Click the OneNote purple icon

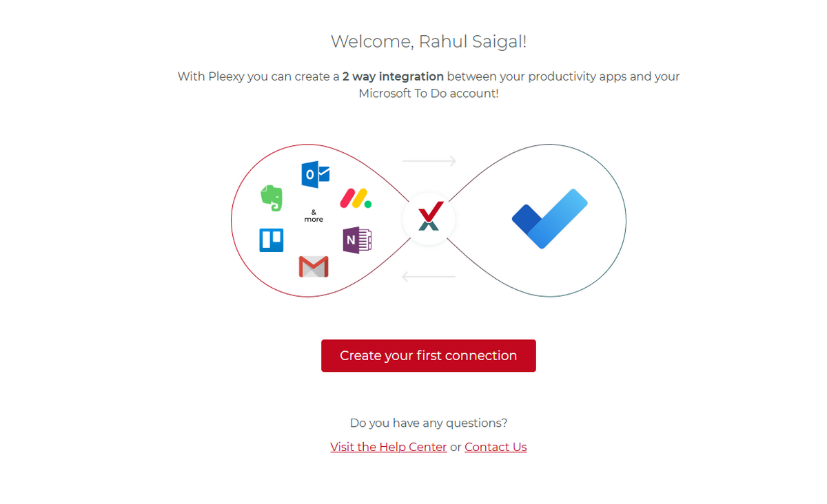tap(357, 240)
